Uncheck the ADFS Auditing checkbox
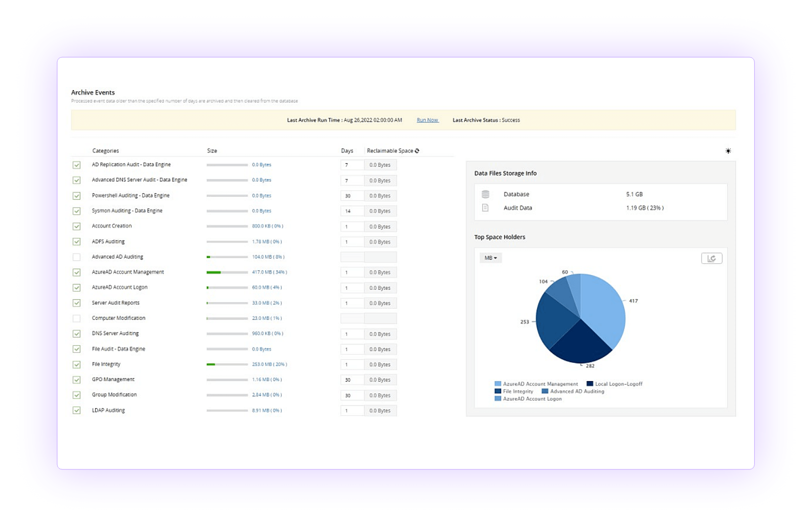The height and width of the screenshot is (527, 812). pyautogui.click(x=76, y=242)
